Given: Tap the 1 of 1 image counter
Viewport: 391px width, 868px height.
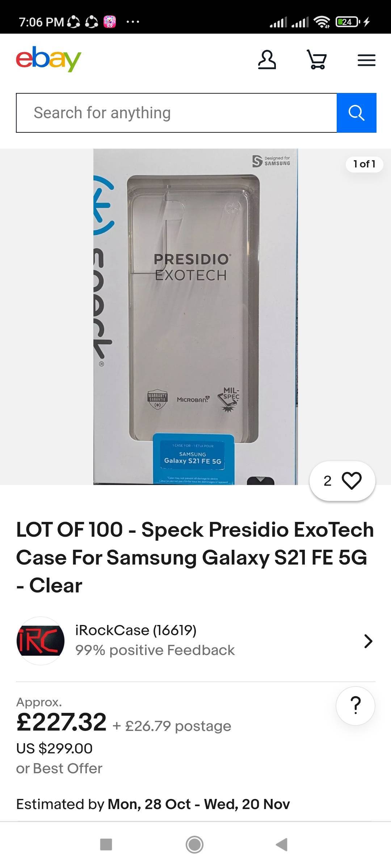Looking at the screenshot, I should pos(364,164).
